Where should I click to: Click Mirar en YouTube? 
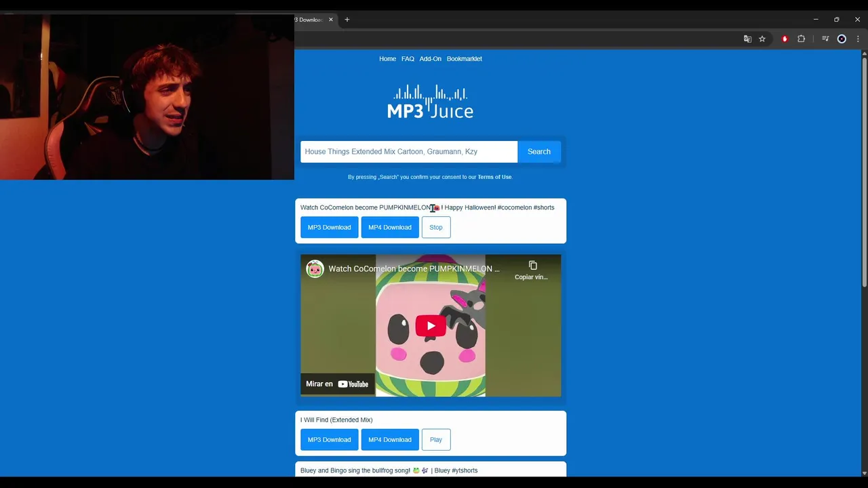point(337,384)
